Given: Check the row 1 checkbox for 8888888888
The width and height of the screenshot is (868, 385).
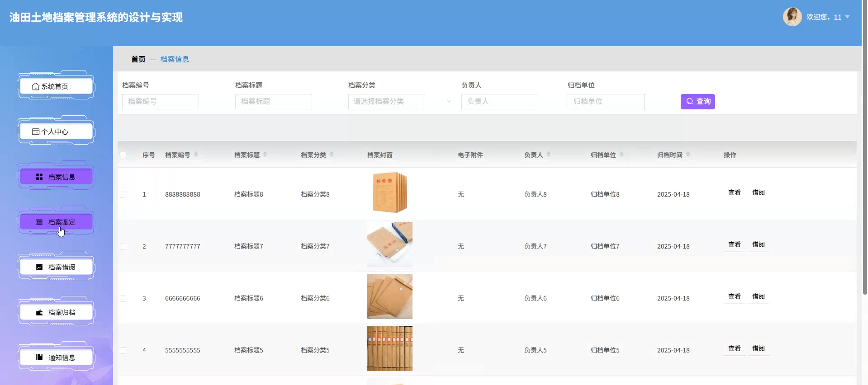Looking at the screenshot, I should pyautogui.click(x=123, y=195).
